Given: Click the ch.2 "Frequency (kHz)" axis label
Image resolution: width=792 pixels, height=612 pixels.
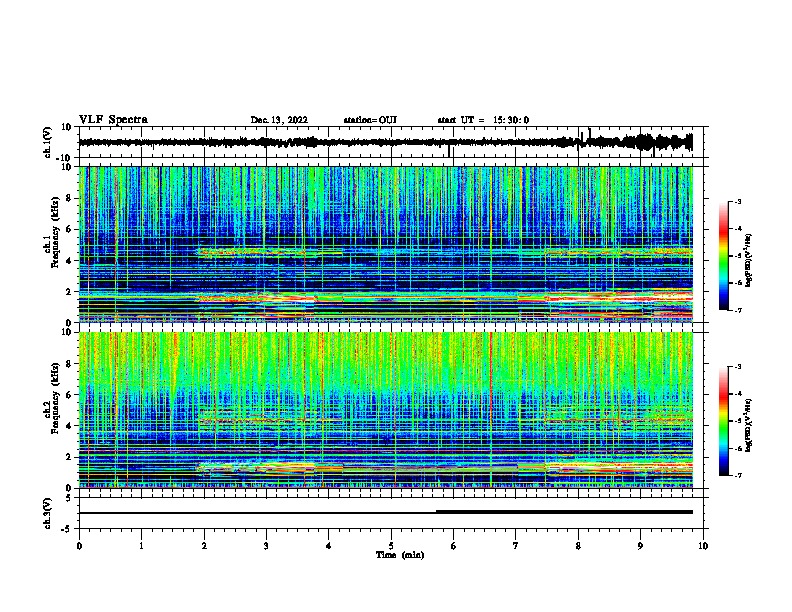Looking at the screenshot, I should [54, 398].
